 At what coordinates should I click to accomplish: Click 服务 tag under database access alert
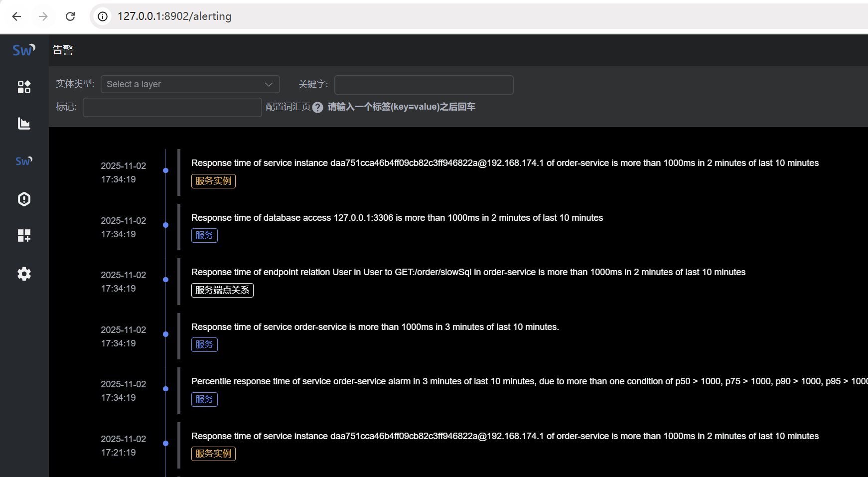[x=204, y=235]
